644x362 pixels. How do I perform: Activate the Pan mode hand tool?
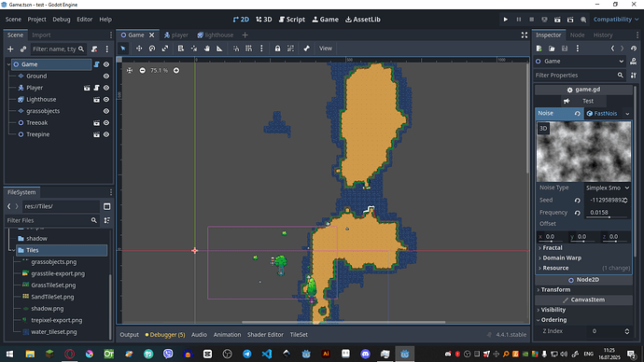tap(207, 49)
